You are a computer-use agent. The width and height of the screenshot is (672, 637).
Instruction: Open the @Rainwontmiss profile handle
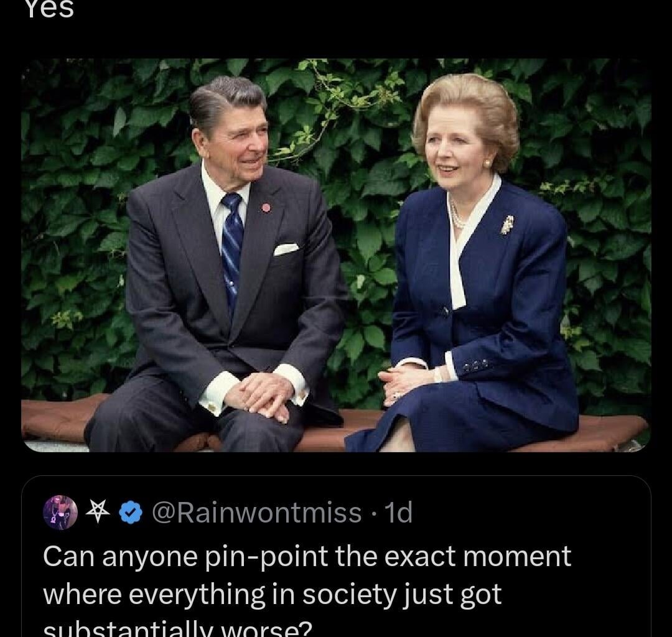click(x=256, y=513)
